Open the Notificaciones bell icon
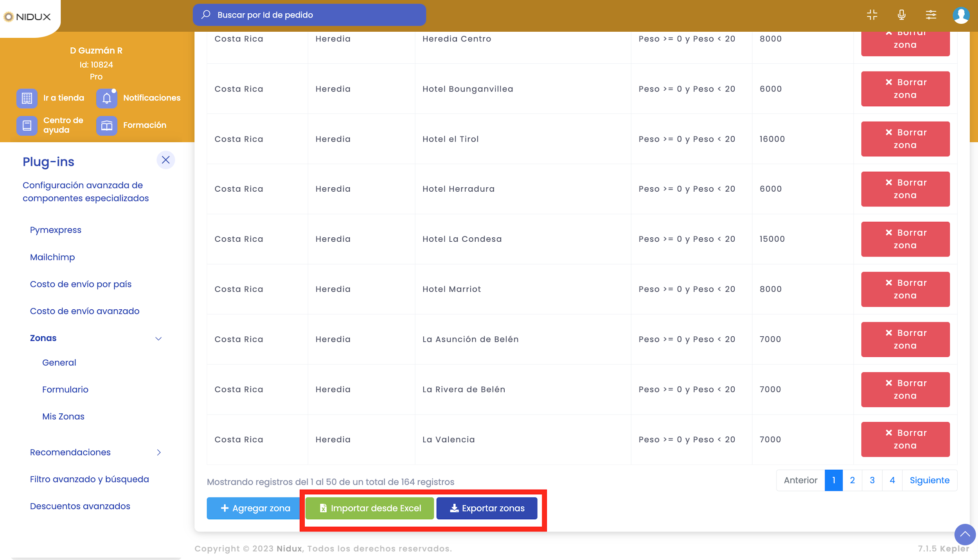The height and width of the screenshot is (560, 978). tap(106, 98)
